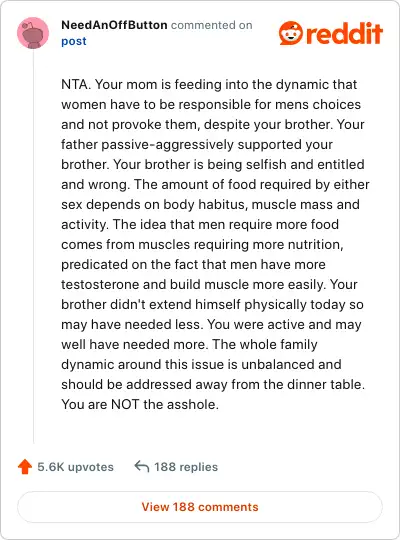Click the Reddit Snoo mascot logo icon
Image resolution: width=400 pixels, height=540 pixels.
pos(291,33)
